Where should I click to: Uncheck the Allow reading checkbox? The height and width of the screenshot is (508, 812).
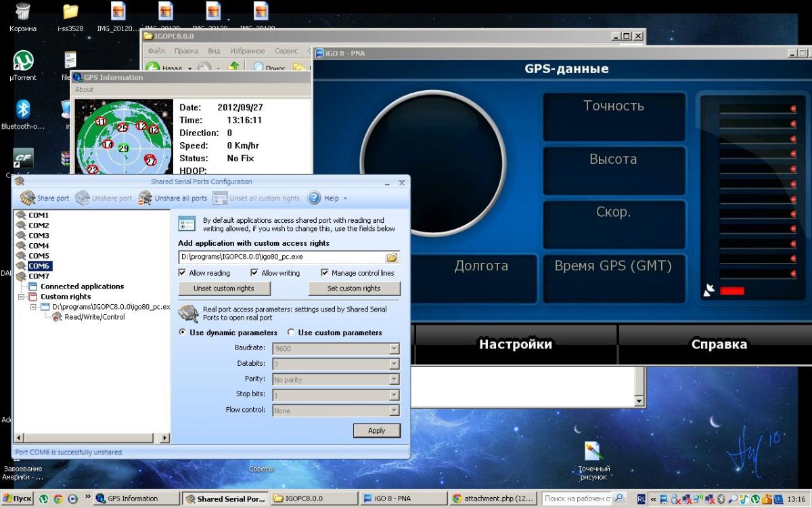click(x=182, y=273)
